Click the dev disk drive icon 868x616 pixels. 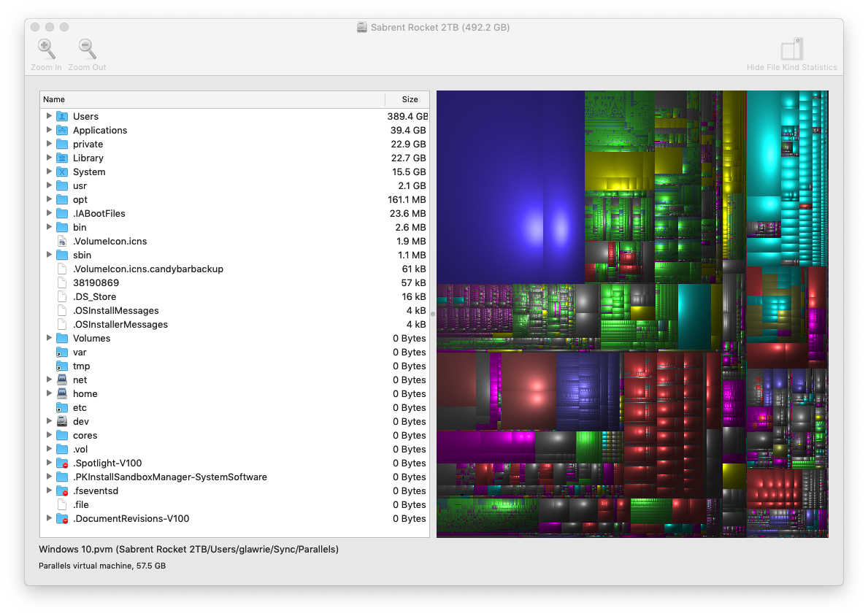[62, 421]
